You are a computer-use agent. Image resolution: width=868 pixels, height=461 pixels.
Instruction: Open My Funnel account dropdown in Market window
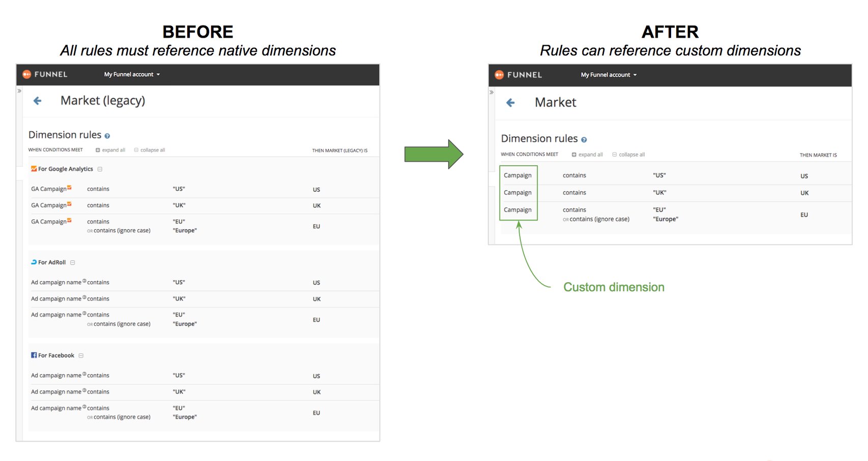pos(609,75)
